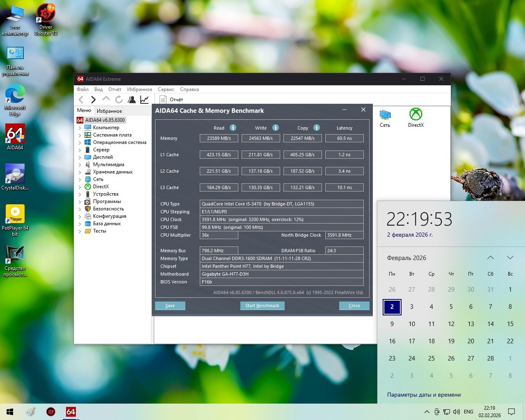Click the volume icon in system tray
The width and height of the screenshot is (525, 420).
pyautogui.click(x=457, y=412)
